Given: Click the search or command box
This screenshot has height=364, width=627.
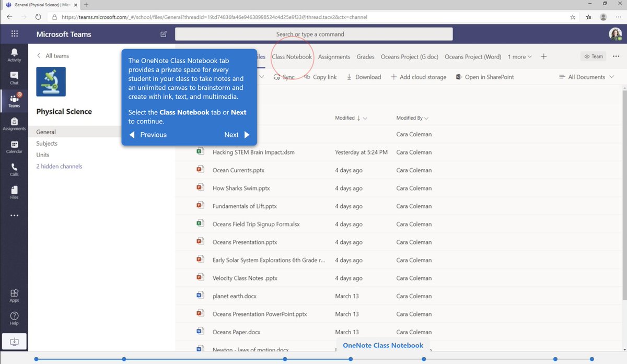Looking at the screenshot, I should pos(313,34).
